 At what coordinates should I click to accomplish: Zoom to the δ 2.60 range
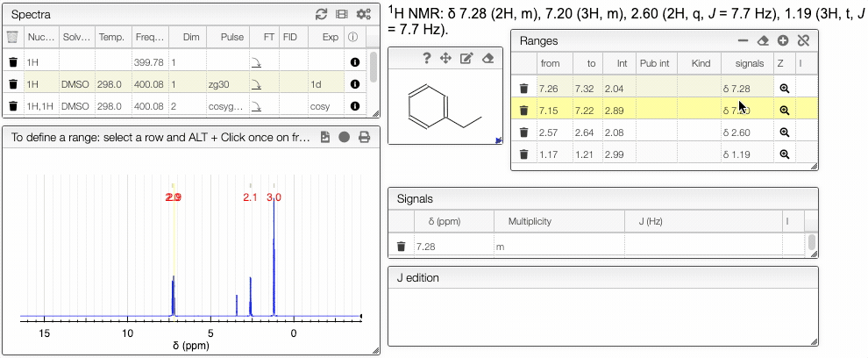[784, 132]
